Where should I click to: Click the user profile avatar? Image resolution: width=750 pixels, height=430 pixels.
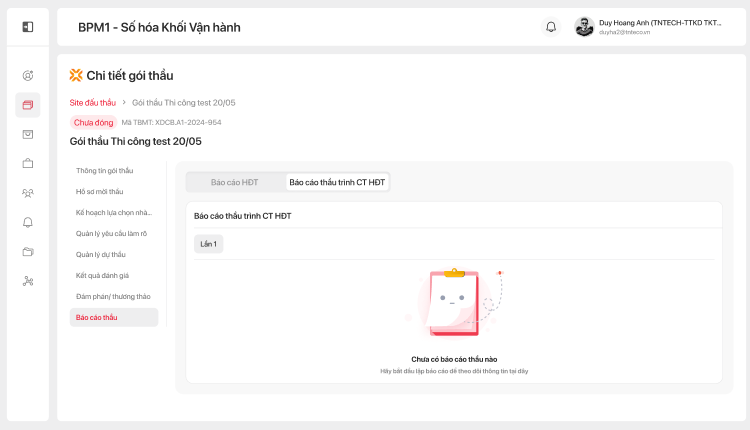[584, 27]
